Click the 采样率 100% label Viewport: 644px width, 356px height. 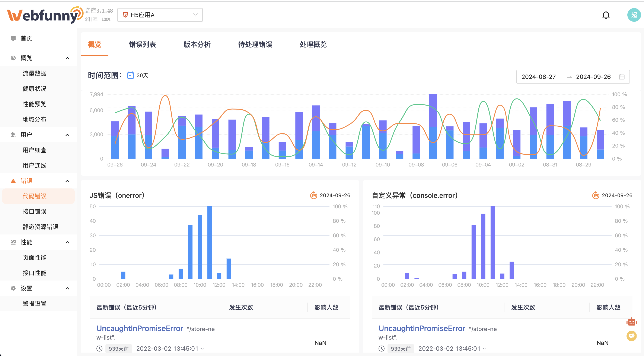pos(97,19)
